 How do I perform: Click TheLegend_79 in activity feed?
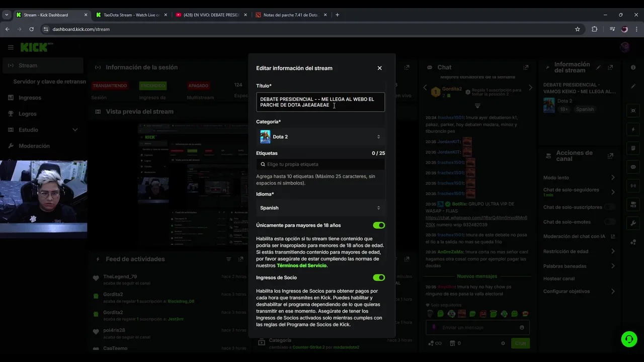(120, 277)
